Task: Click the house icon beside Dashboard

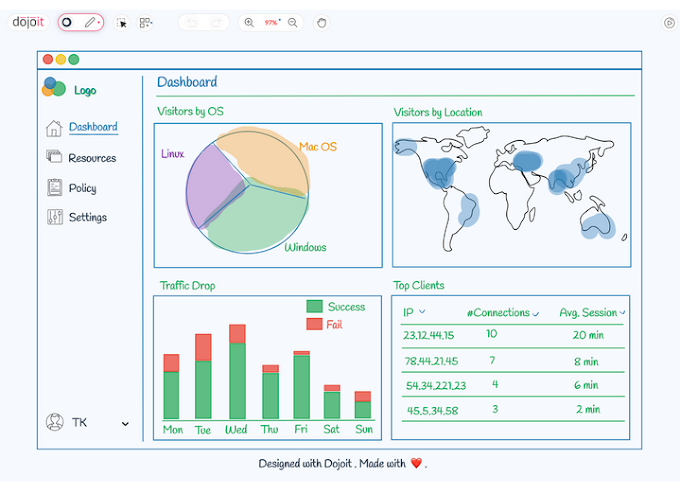Action: click(x=54, y=128)
